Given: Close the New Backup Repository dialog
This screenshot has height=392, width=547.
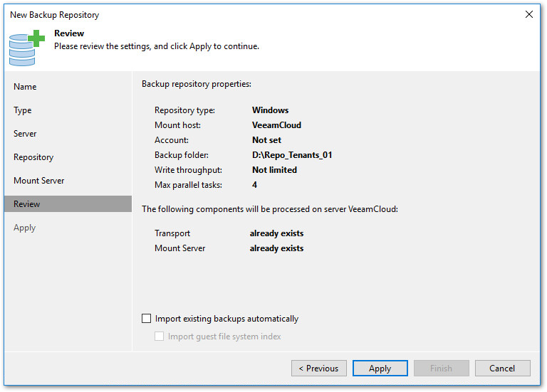Looking at the screenshot, I should [x=528, y=14].
